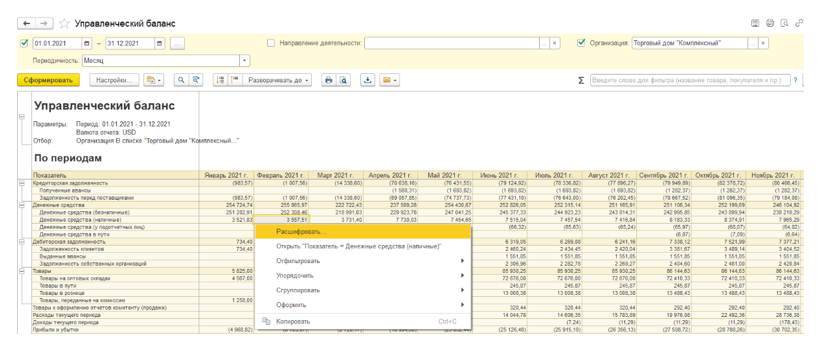Open the Настройки button

115,80
